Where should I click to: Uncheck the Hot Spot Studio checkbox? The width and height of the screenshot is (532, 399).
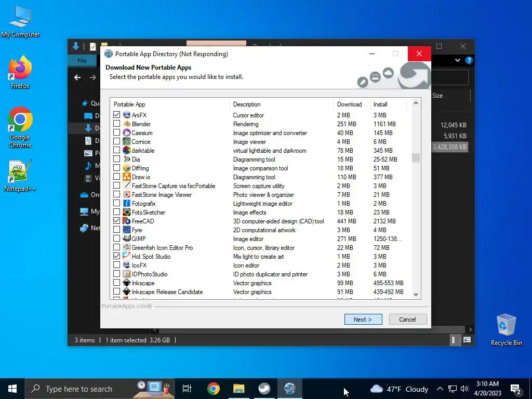click(x=116, y=256)
